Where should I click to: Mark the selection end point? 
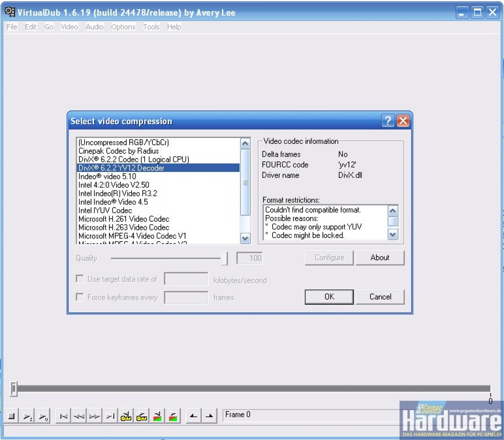[x=209, y=416]
